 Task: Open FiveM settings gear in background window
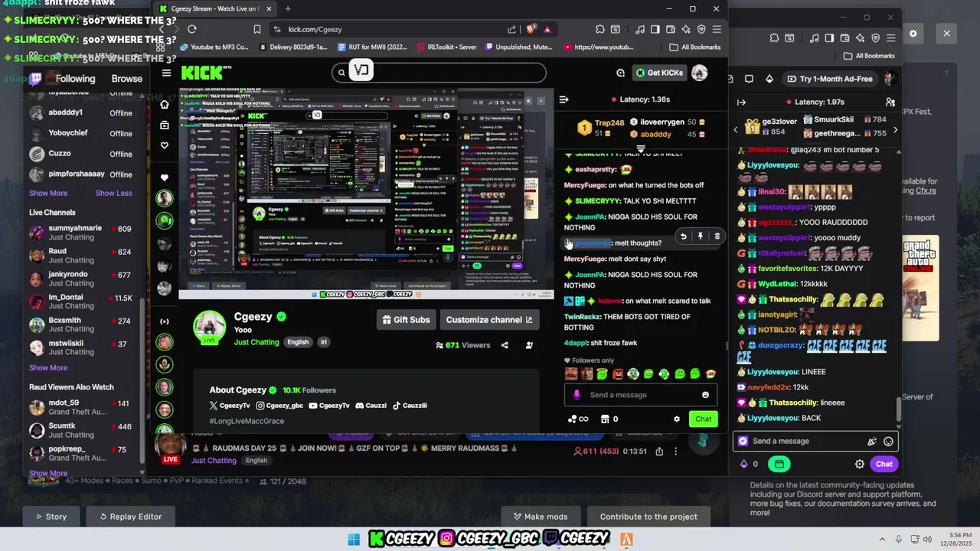(x=913, y=34)
